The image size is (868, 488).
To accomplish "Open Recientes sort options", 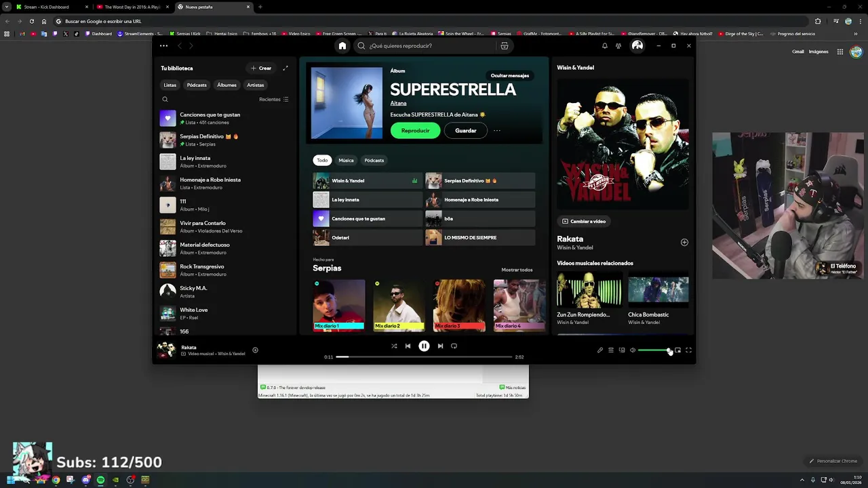I will (x=274, y=99).
